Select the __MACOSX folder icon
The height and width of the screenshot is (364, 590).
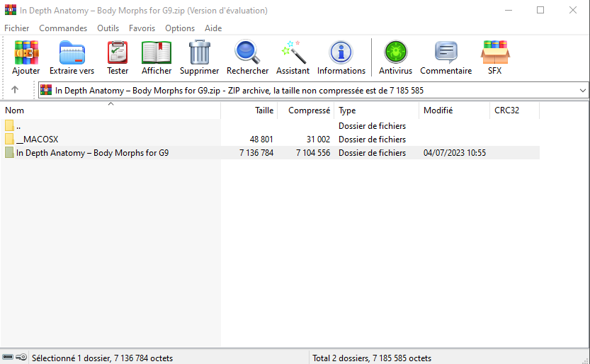pos(9,139)
